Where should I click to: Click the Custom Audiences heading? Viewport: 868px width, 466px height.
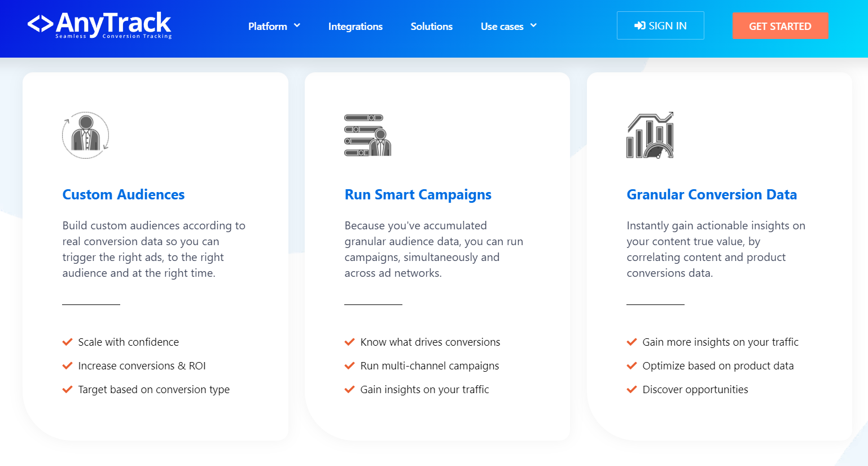(124, 194)
